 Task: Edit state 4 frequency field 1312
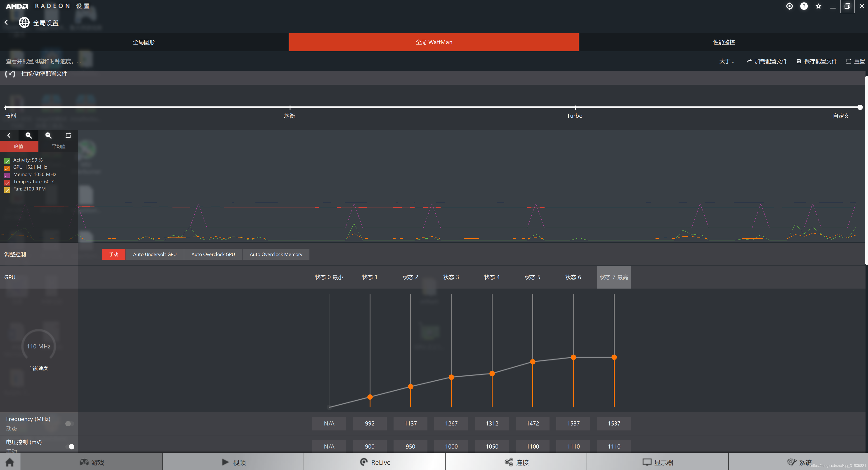(492, 423)
